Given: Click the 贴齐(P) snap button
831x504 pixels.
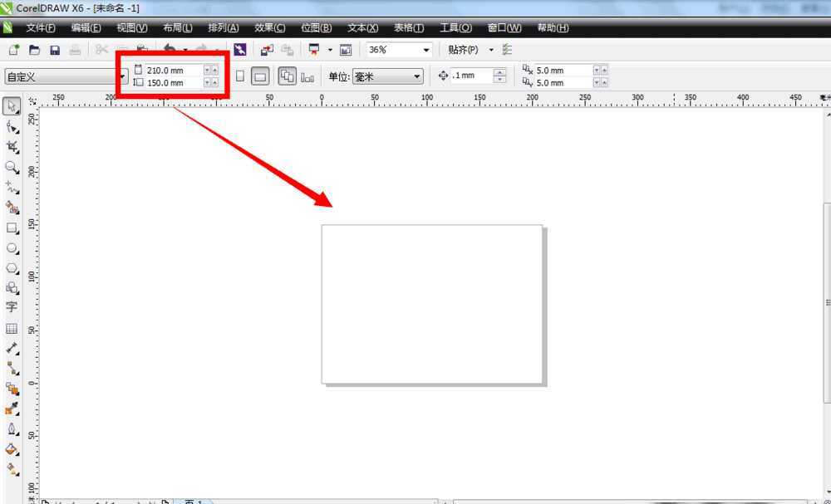Looking at the screenshot, I should tap(463, 50).
